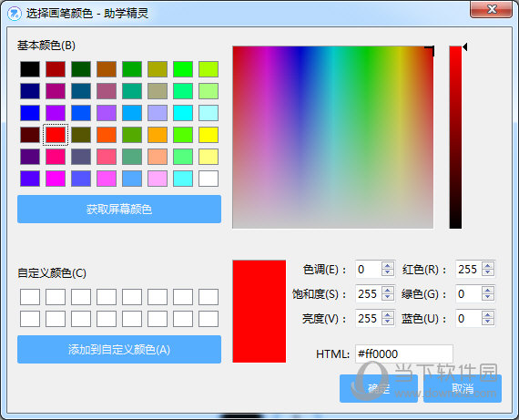
Task: Select the selected pure red swatch
Action: (x=56, y=135)
